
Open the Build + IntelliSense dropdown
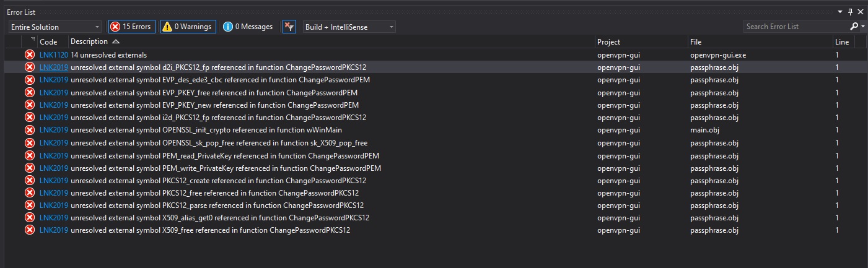click(349, 27)
